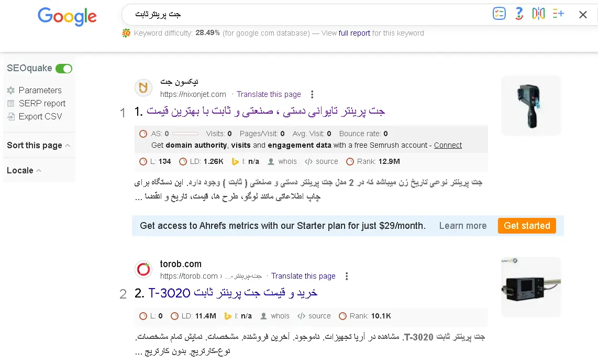Image resolution: width=598 pixels, height=364 pixels.
Task: Open the handheld jet printer thumbnail
Action: point(531,106)
